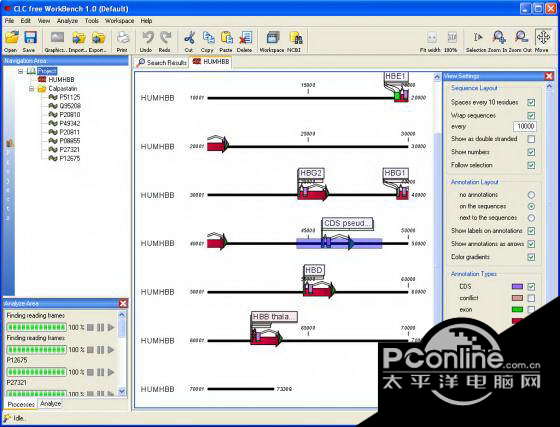Click the Open folder toolbar icon
The width and height of the screenshot is (560, 427).
[12, 37]
